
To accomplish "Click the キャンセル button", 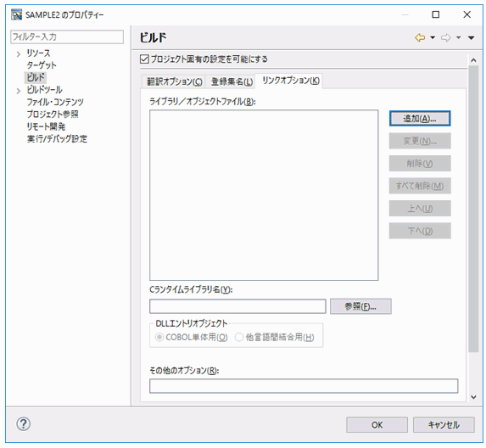I will [444, 425].
